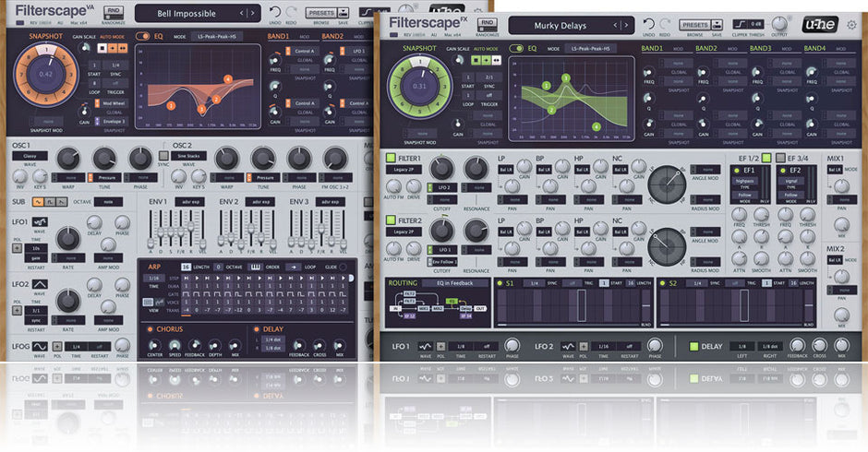The width and height of the screenshot is (868, 452).
Task: Open OSC 1 Glassy wave selector
Action: pos(30,156)
